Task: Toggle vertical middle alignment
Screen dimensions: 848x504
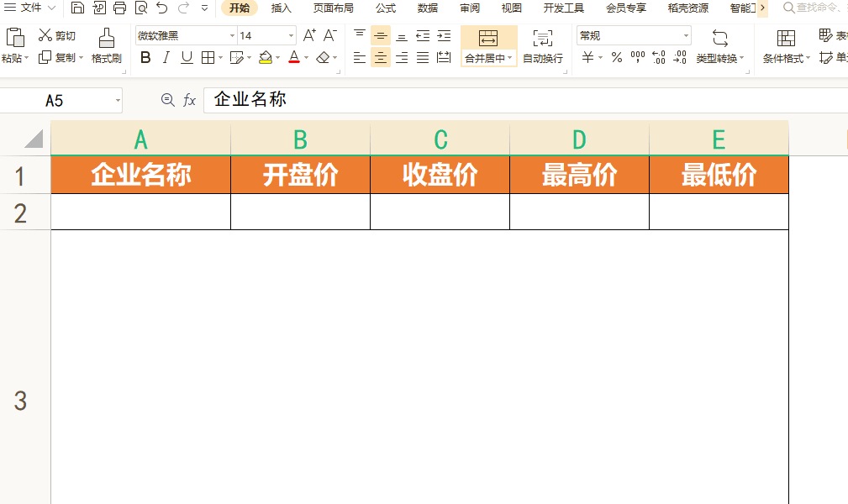Action: (381, 35)
